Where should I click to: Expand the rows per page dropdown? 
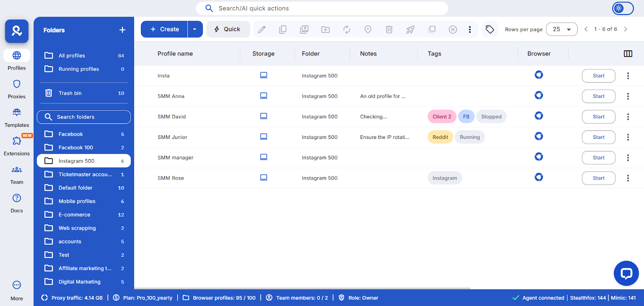(561, 29)
